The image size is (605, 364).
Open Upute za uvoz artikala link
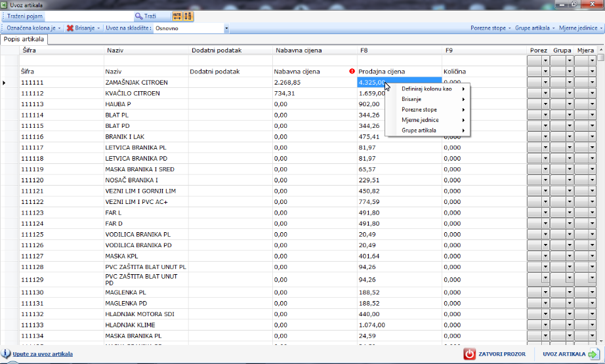pos(43,354)
